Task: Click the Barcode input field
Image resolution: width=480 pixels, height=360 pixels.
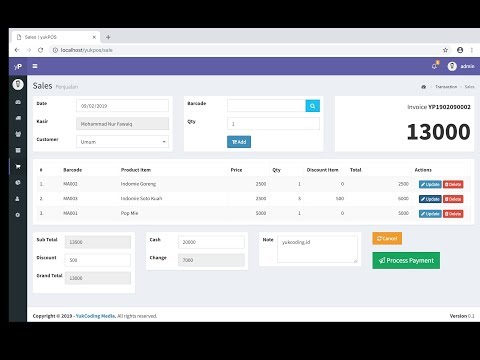Action: (266, 106)
